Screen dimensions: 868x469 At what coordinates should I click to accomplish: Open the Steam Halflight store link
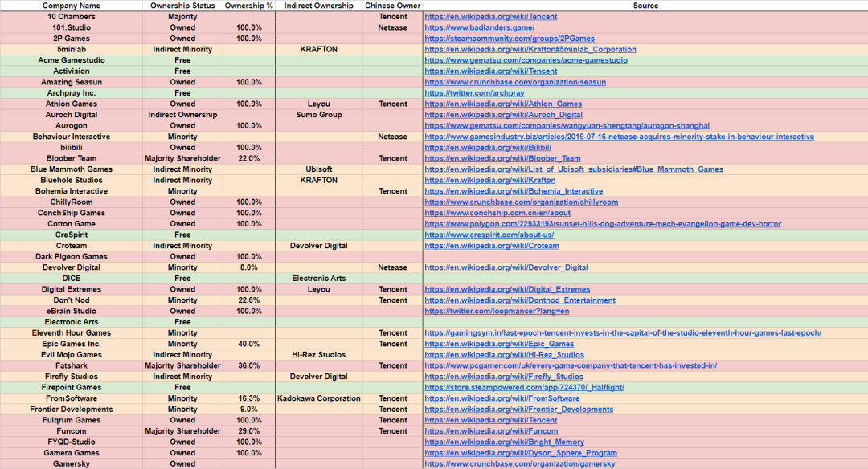tap(524, 388)
